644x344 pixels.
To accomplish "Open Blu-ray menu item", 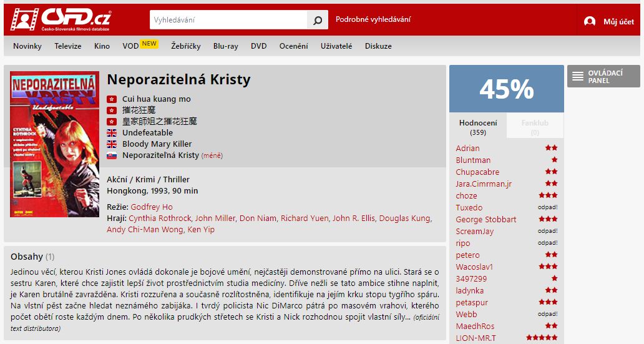I will click(225, 46).
